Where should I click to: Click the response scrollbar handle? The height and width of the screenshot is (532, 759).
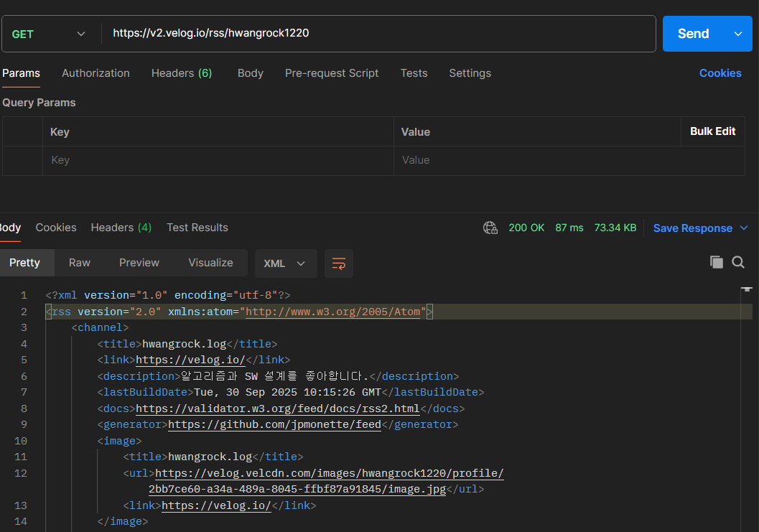pos(746,289)
